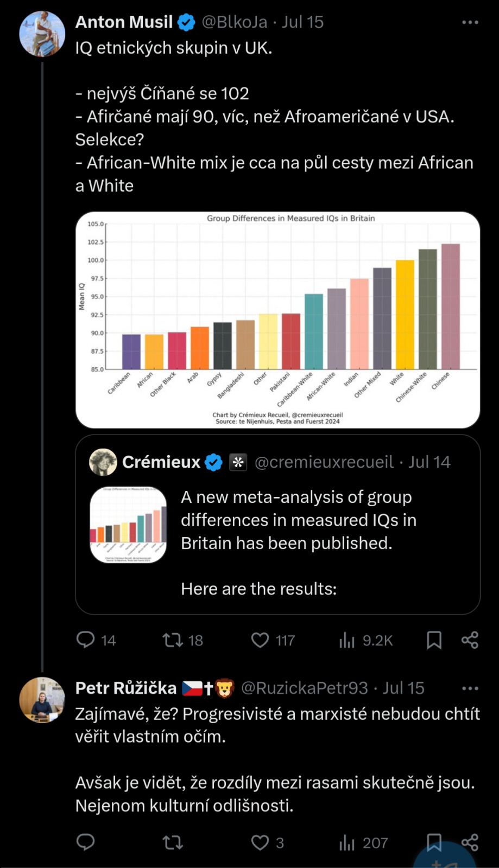Like Anton Musil's tweet
The height and width of the screenshot is (868, 499).
[x=260, y=640]
